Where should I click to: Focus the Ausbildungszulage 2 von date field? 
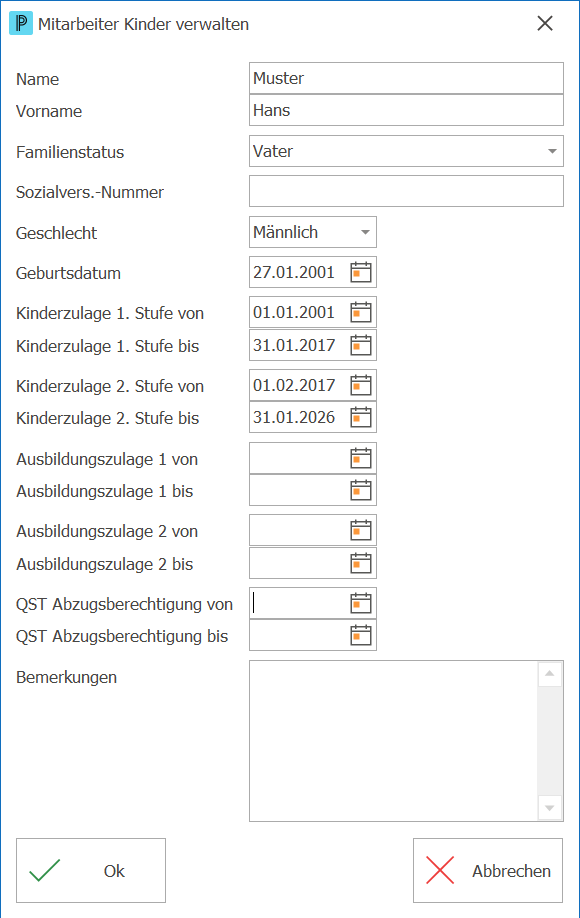coord(313,530)
